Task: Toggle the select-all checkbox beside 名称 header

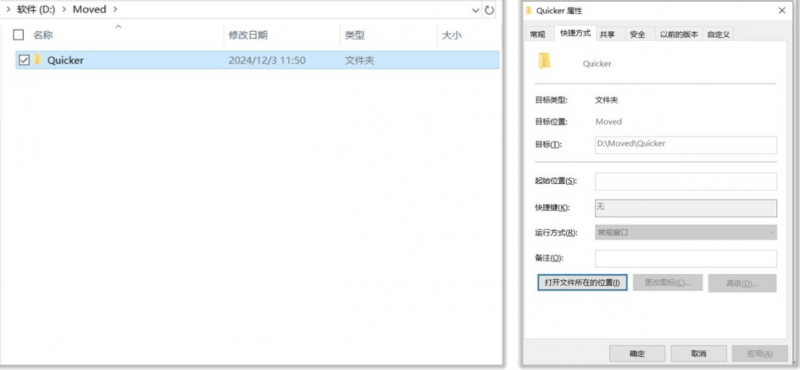Action: point(18,35)
